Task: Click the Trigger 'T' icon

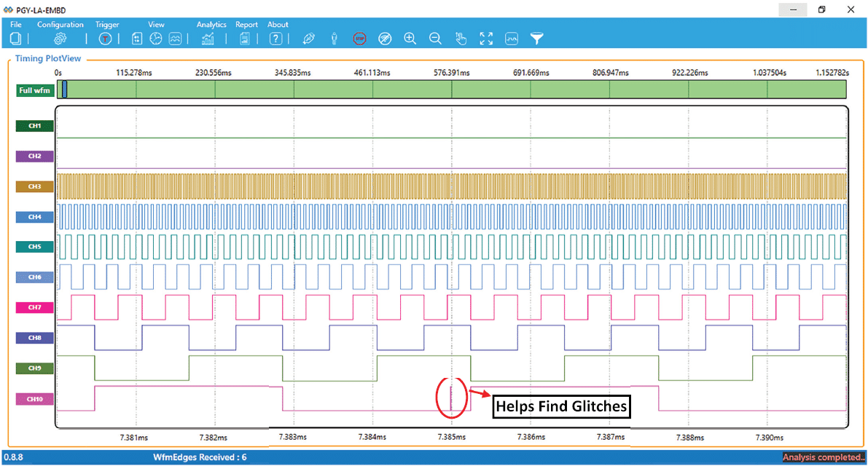Action: pyautogui.click(x=105, y=39)
